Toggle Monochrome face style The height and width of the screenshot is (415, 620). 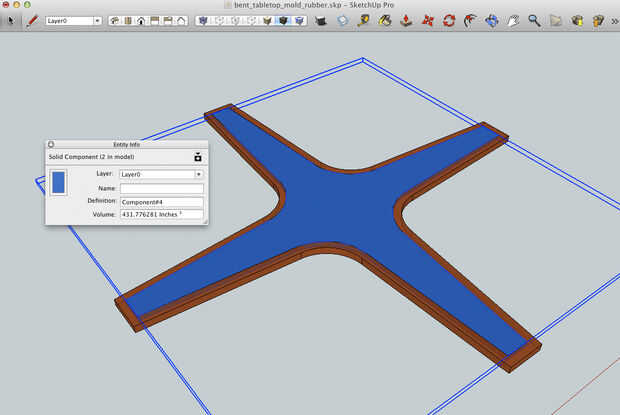300,20
